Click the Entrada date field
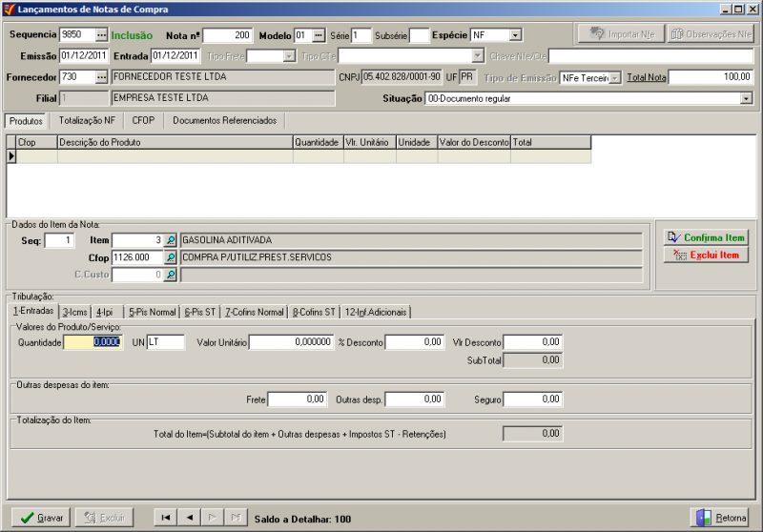The image size is (763, 532). (175, 56)
